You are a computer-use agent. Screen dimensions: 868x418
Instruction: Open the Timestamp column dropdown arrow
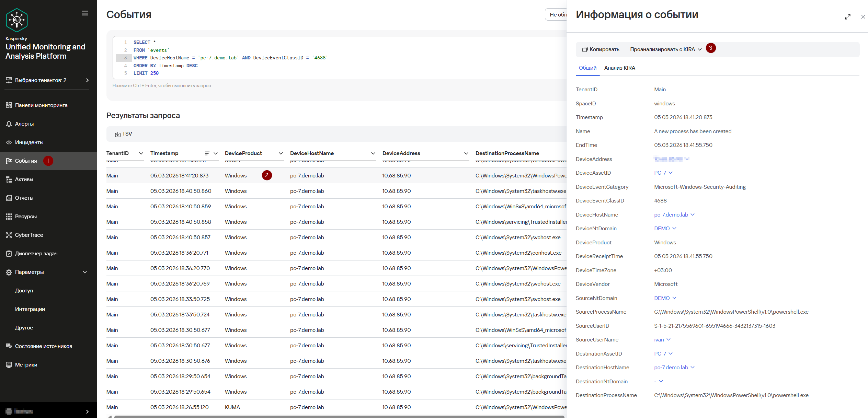click(x=216, y=153)
